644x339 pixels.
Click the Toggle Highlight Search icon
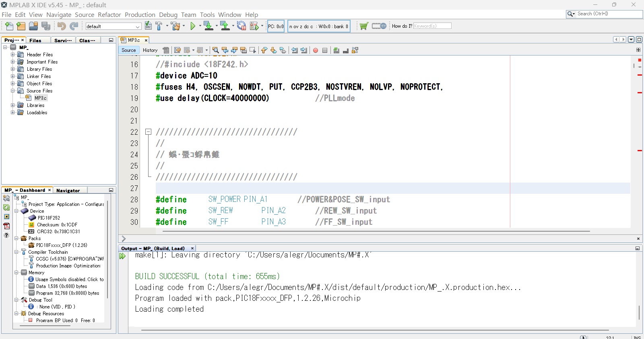(244, 50)
